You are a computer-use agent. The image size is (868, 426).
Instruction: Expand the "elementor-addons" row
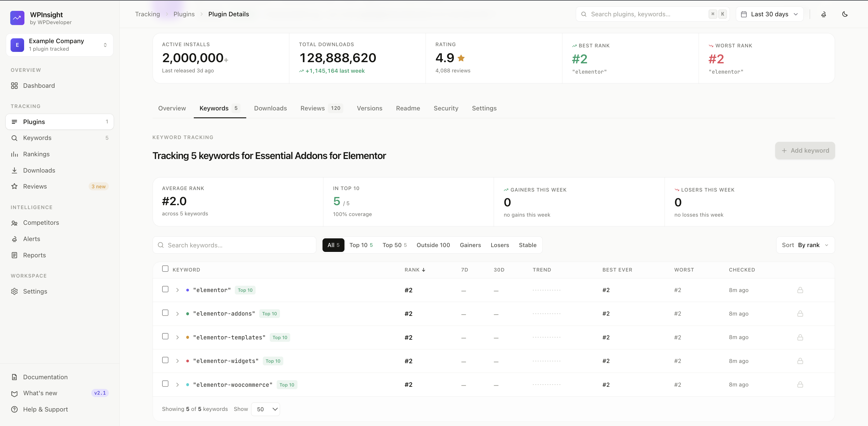coord(177,314)
